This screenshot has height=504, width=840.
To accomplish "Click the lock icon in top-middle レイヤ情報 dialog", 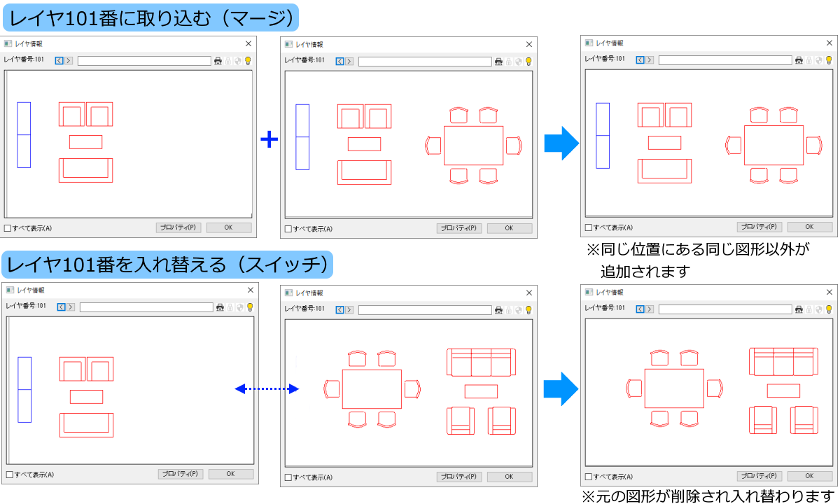I will point(509,62).
